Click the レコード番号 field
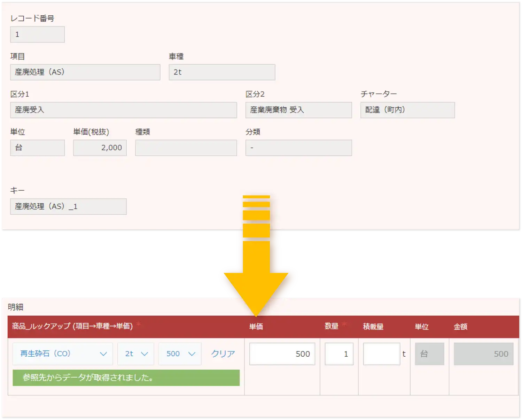This screenshot has height=420, width=522. (x=37, y=34)
